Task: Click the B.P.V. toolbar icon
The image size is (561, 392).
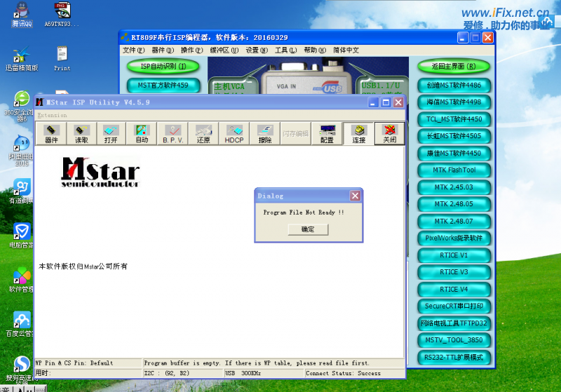Action: coord(173,134)
